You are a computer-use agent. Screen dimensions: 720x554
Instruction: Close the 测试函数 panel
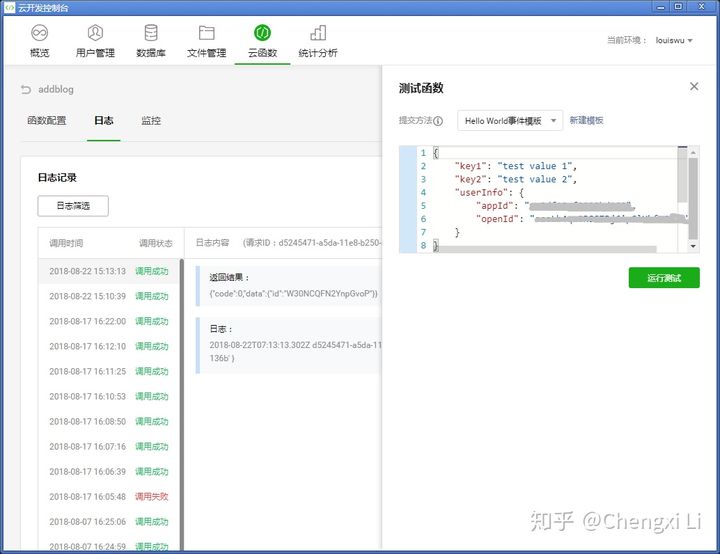(x=694, y=87)
